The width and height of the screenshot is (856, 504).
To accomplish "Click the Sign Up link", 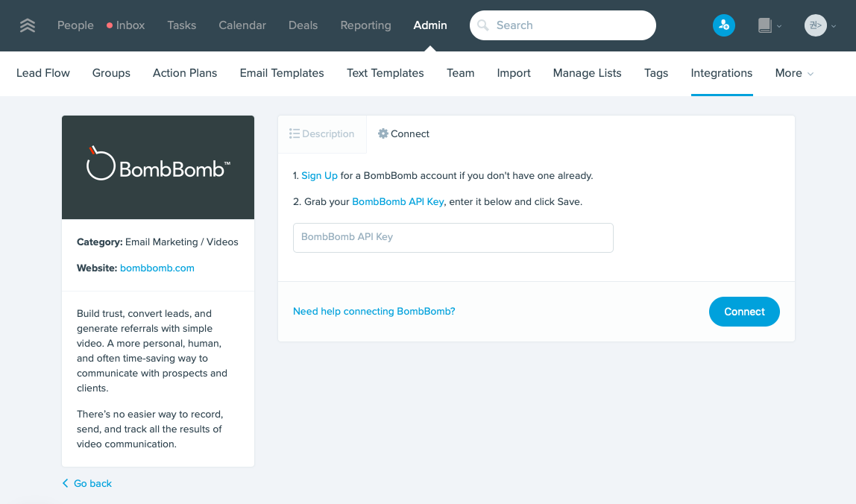I will pos(319,176).
